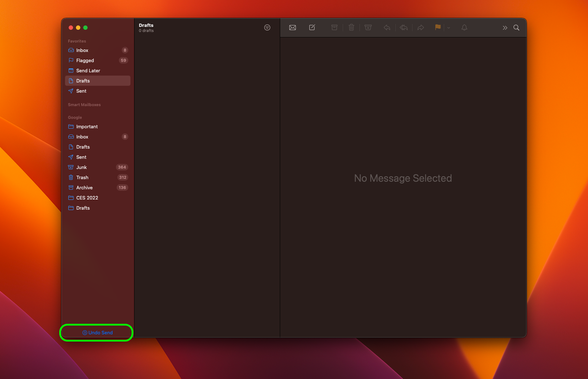Click the Forward arrow icon
Screen dimensions: 588x379
420,27
